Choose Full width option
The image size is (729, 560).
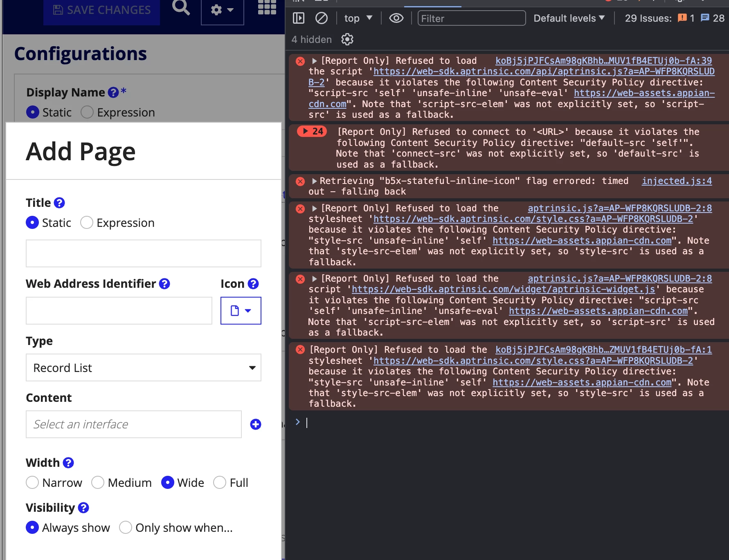tap(220, 482)
